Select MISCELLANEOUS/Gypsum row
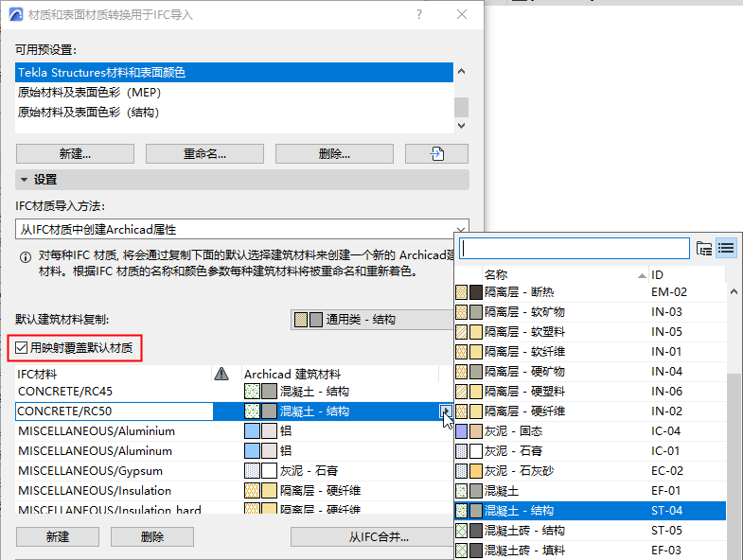Viewport: 743px width, 560px height. (234, 471)
